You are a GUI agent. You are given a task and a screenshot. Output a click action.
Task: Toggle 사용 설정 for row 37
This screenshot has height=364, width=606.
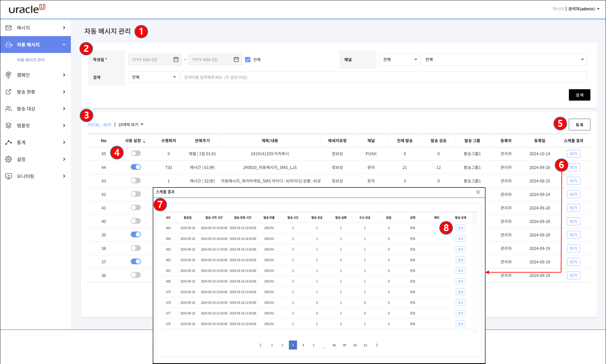pyautogui.click(x=136, y=262)
